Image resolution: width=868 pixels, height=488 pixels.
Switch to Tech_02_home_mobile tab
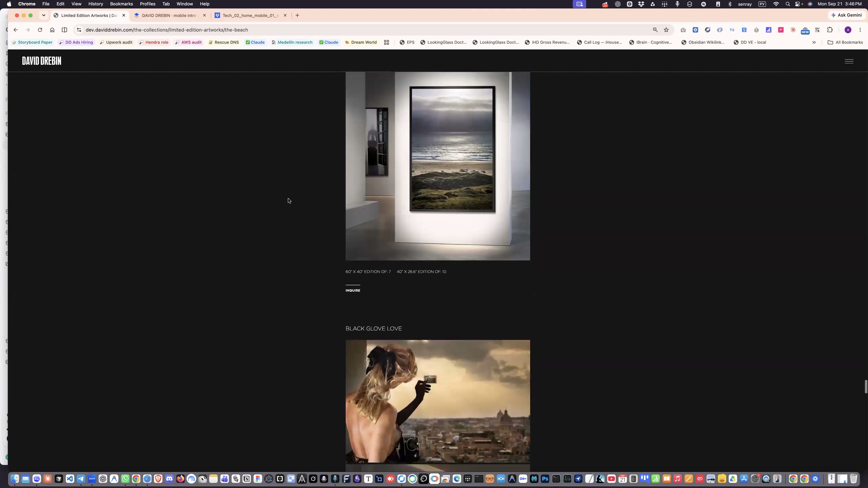click(x=251, y=15)
